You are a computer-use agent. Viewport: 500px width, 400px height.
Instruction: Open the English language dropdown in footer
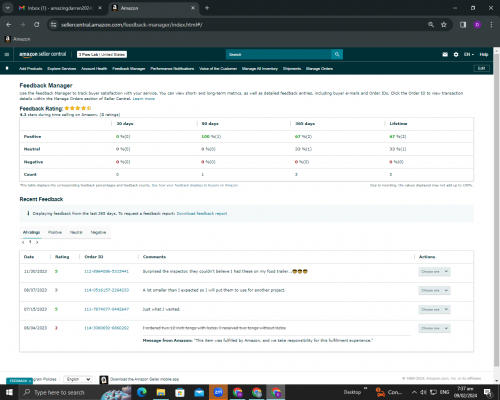point(78,379)
